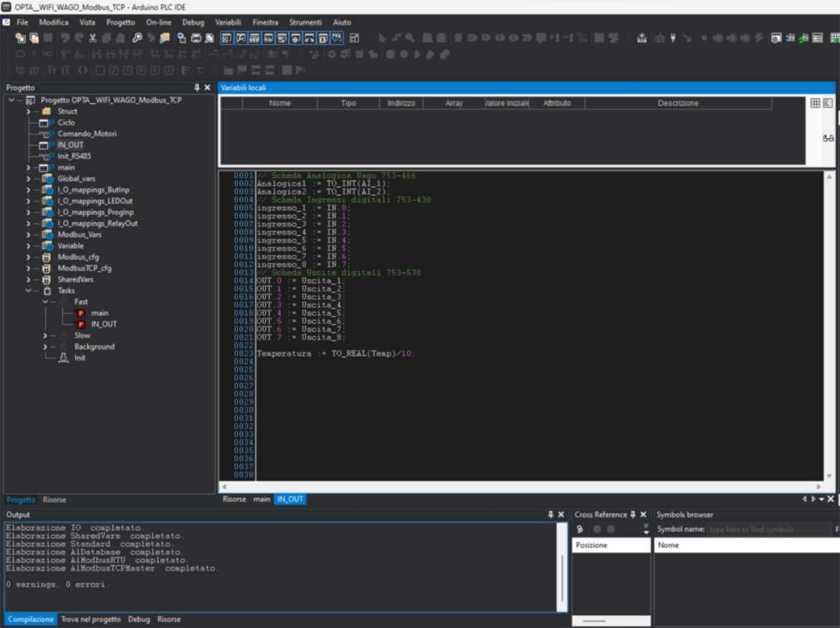This screenshot has width=840, height=628.
Task: Click the grid view button in Variabili locali panel
Action: pos(816,103)
